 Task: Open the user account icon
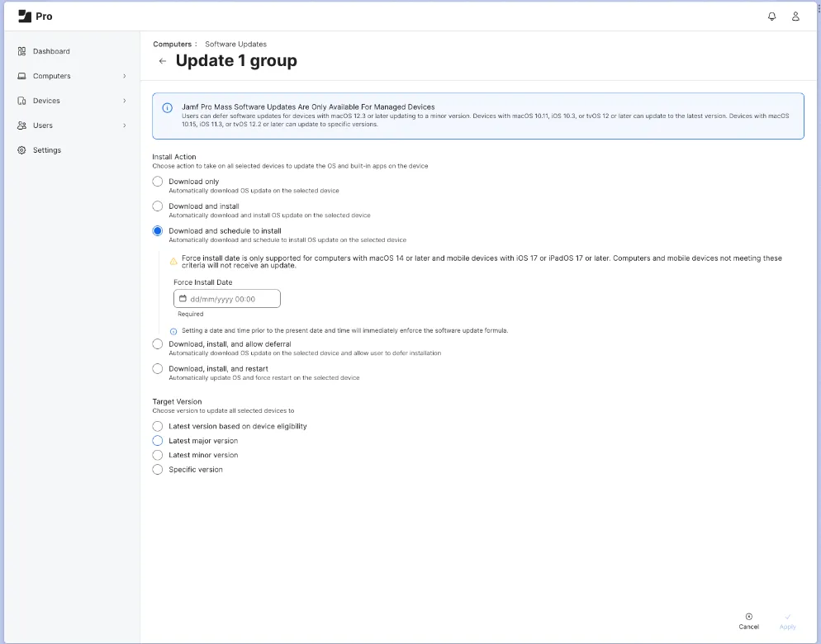(x=795, y=16)
